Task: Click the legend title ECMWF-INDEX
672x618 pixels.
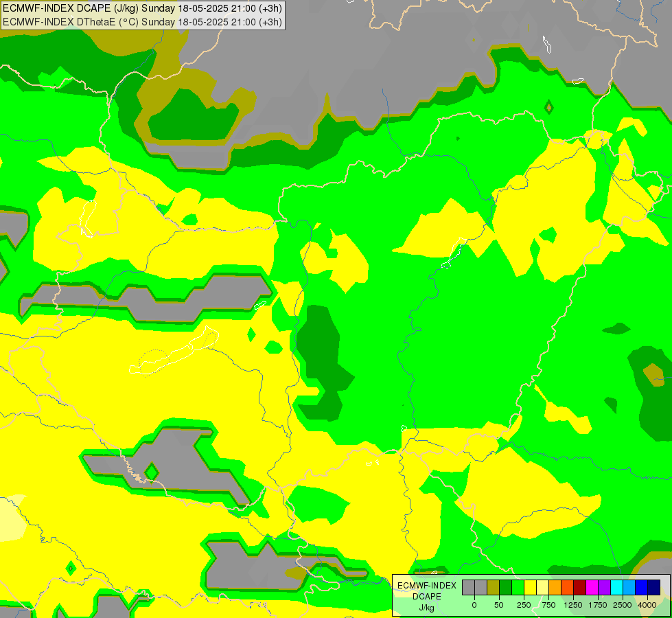Action: point(427,586)
